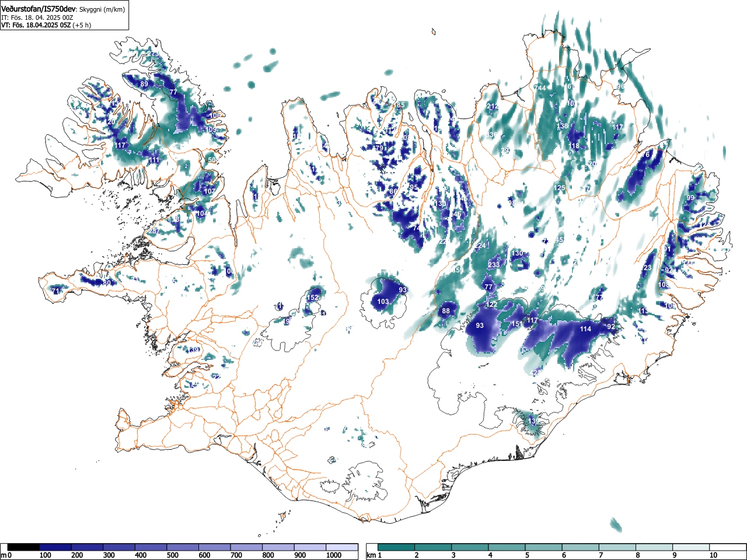This screenshot has height=560, width=747.
Task: Click the 152 visibility value label
Action: (313, 298)
